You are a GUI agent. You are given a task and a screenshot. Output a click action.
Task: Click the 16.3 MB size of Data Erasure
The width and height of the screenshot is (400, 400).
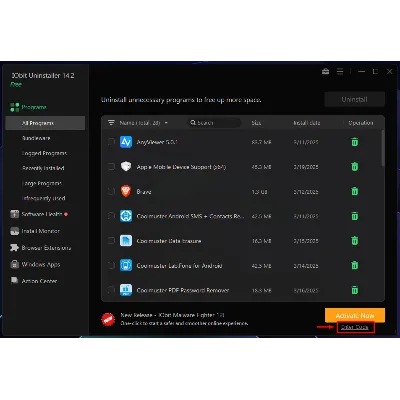point(261,241)
